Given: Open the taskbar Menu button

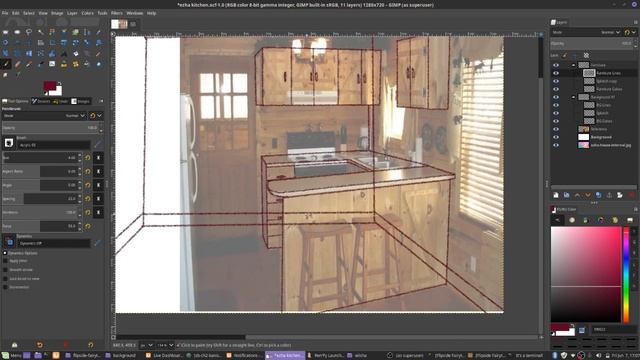Looking at the screenshot, I should point(11,356).
